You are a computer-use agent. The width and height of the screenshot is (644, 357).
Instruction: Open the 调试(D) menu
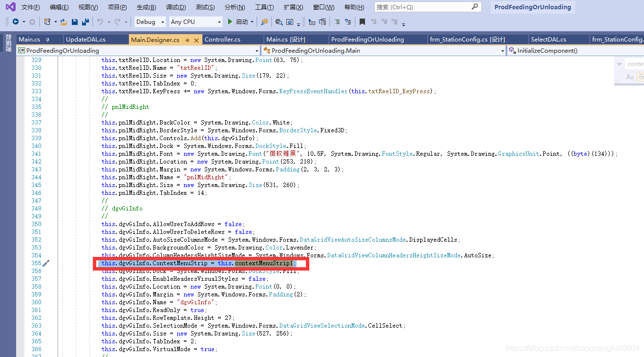176,7
